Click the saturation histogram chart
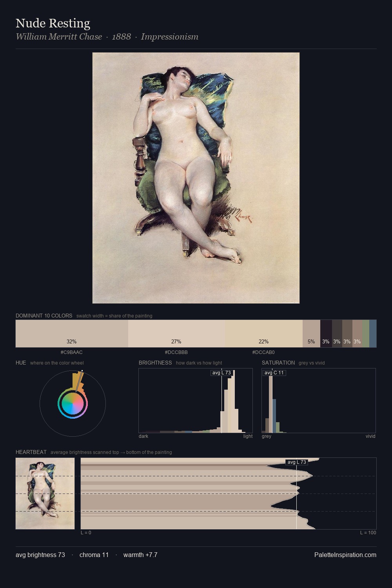This screenshot has width=392, height=588. (319, 401)
